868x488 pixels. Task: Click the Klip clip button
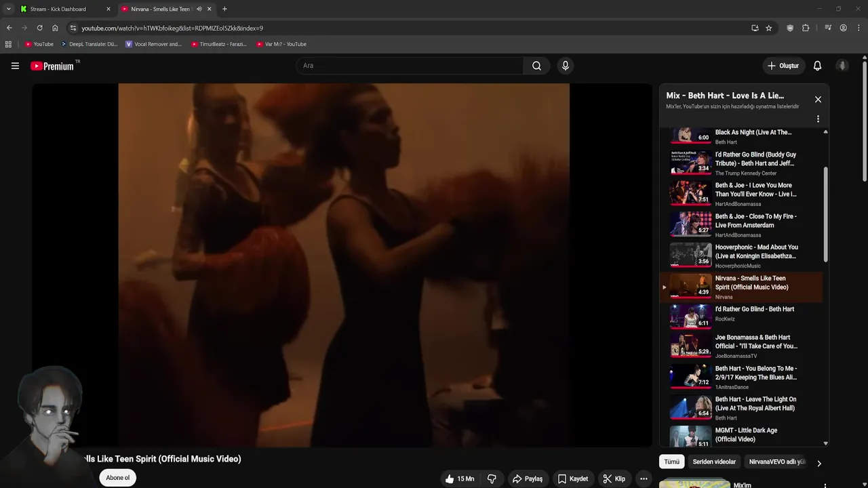pyautogui.click(x=614, y=479)
